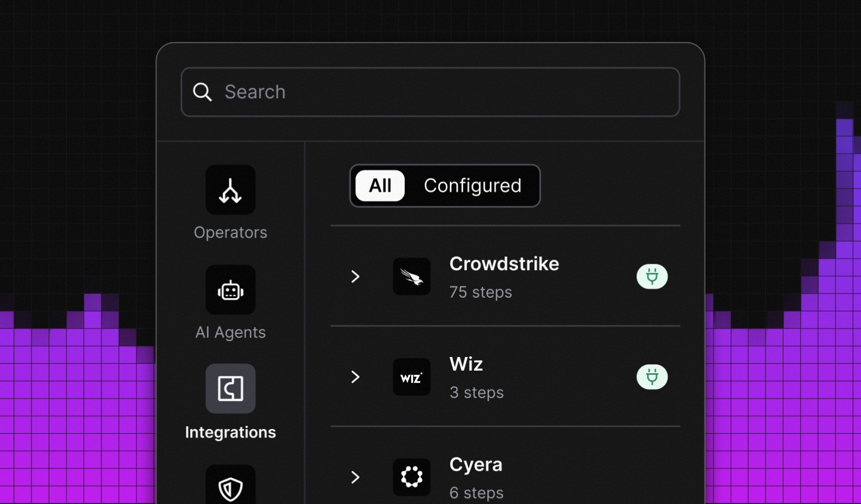Click the Wiz green plug connection badge
Screen dimensions: 861x504
click(x=652, y=377)
